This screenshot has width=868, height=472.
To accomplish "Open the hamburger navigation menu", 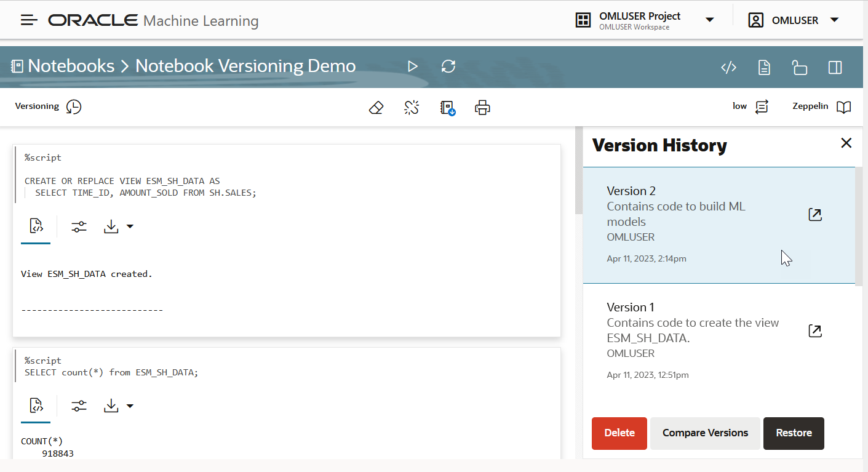I will coord(29,20).
